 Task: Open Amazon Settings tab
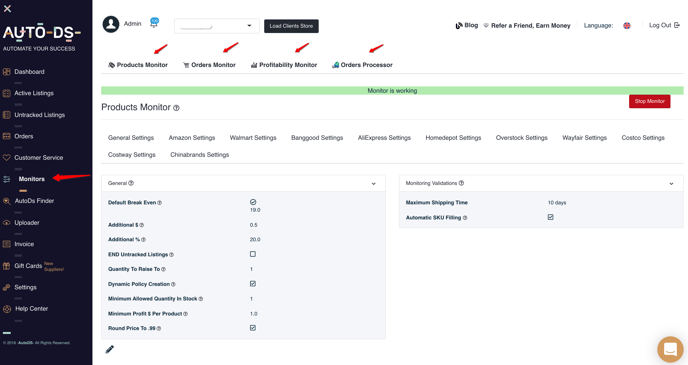tap(192, 138)
